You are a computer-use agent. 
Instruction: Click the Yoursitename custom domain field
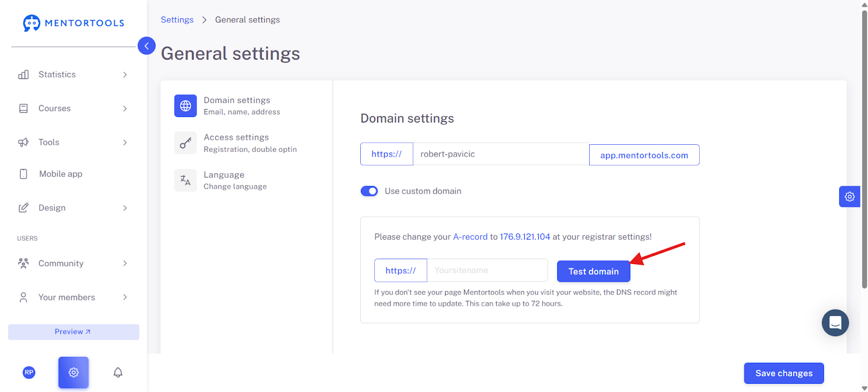(488, 270)
